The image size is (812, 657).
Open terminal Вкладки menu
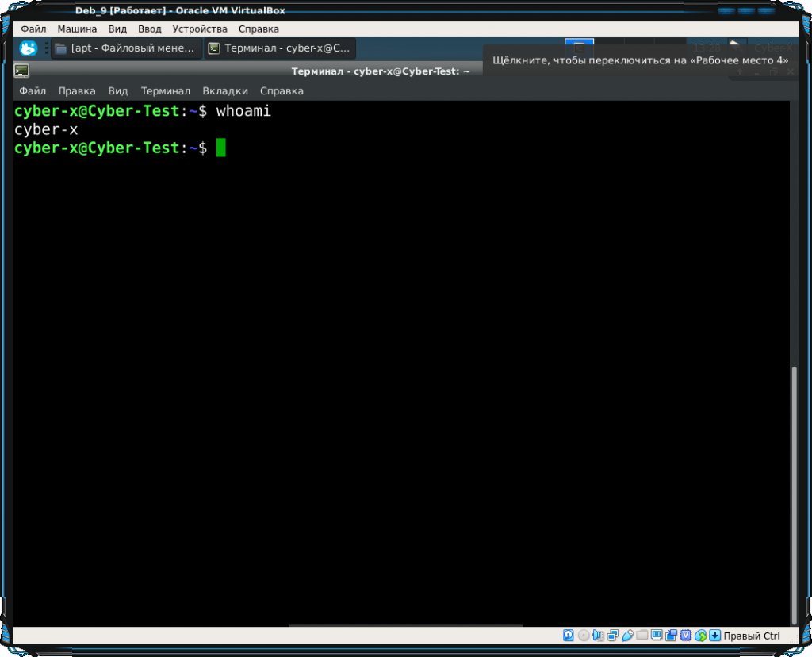point(225,91)
